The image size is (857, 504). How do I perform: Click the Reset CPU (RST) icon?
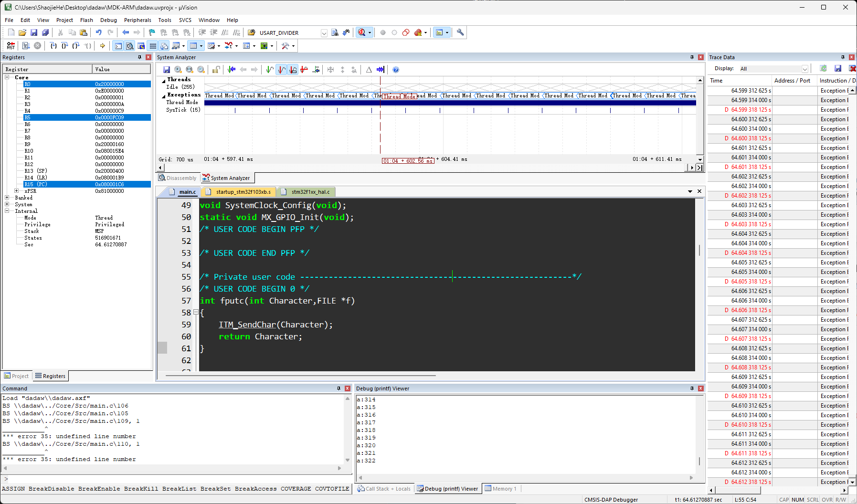click(x=11, y=46)
